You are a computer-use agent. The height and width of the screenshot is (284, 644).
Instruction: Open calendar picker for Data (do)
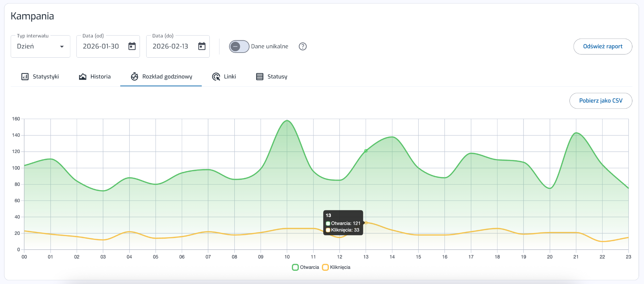coord(202,46)
